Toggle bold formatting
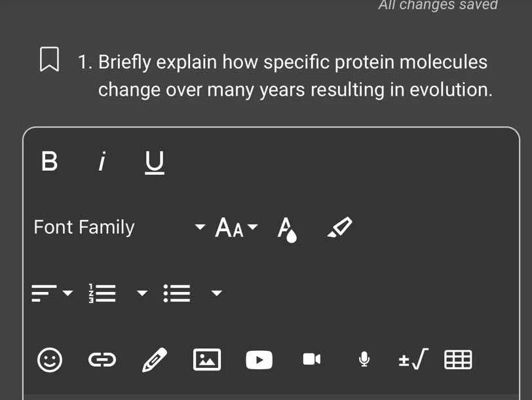This screenshot has height=400, width=532. (49, 161)
